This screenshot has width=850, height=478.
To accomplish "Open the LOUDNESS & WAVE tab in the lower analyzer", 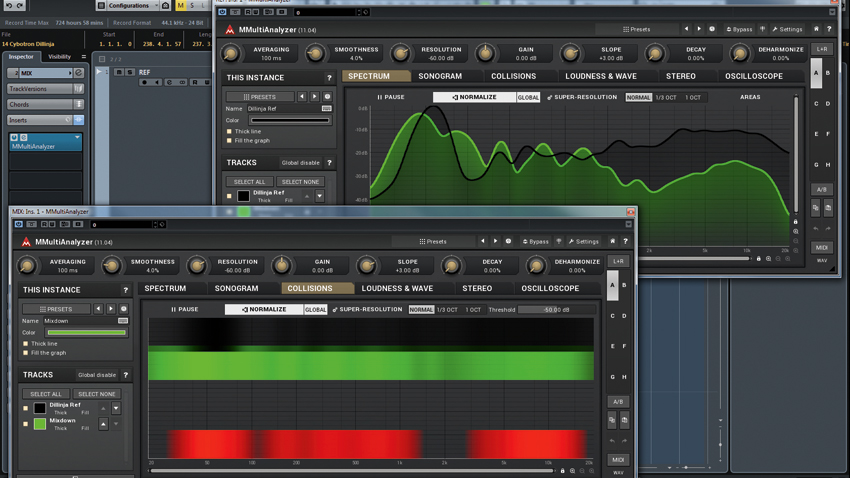I will point(397,289).
